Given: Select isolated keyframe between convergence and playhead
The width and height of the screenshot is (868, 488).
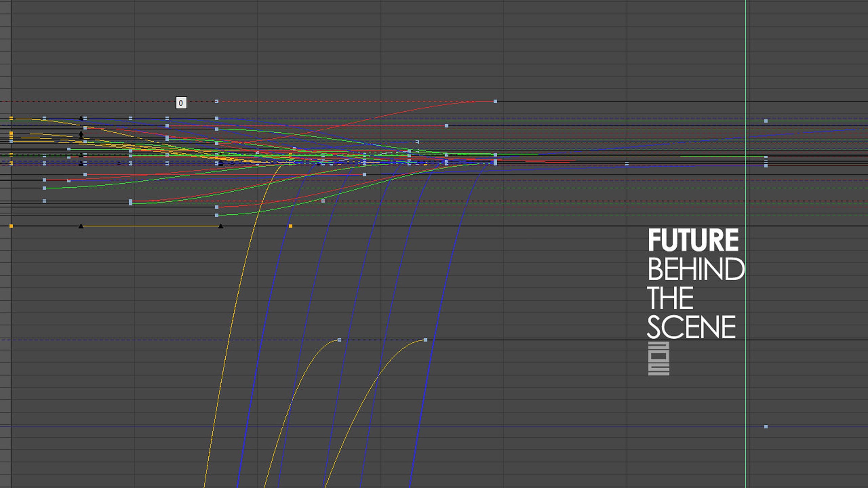Looking at the screenshot, I should coord(627,164).
